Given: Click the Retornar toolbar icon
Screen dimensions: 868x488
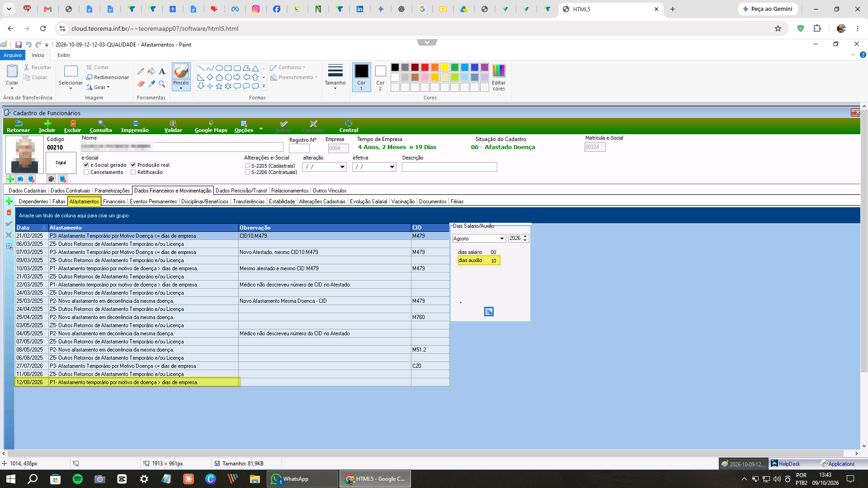Looking at the screenshot, I should tap(18, 126).
